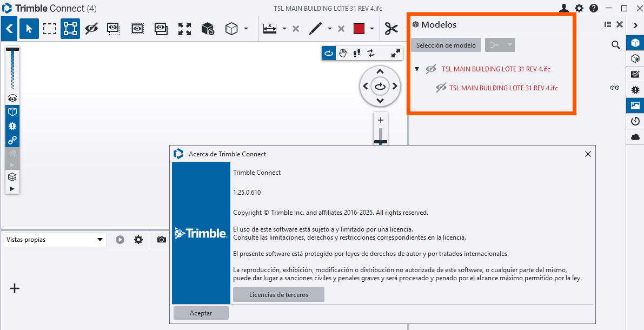The width and height of the screenshot is (644, 330).
Task: Rotate view right on the navigation wheel
Action: click(x=395, y=87)
